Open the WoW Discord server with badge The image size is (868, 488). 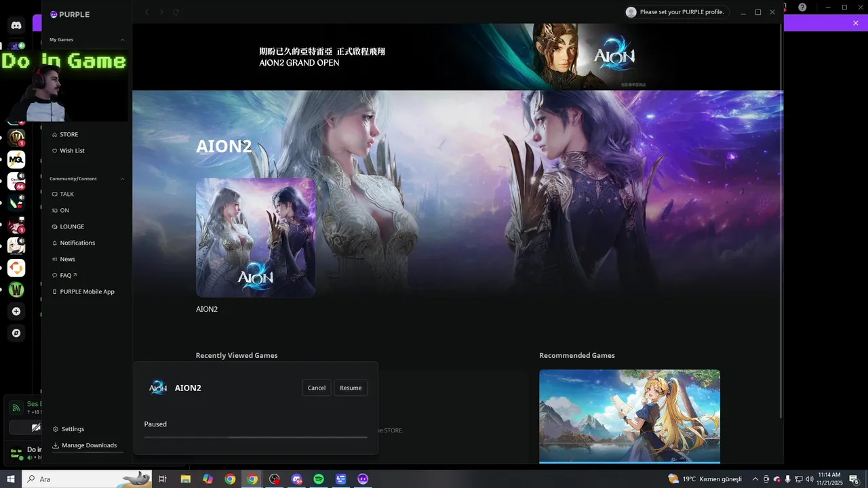click(16, 138)
